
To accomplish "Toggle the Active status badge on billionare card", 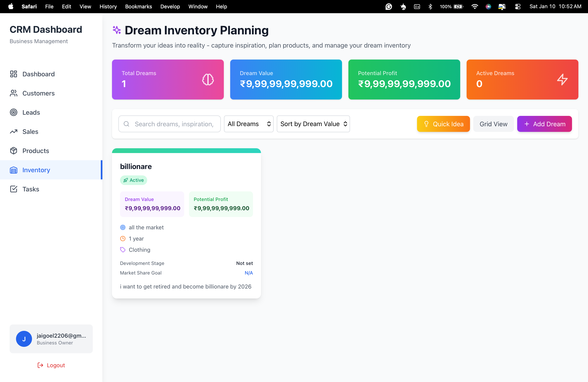I will point(133,180).
